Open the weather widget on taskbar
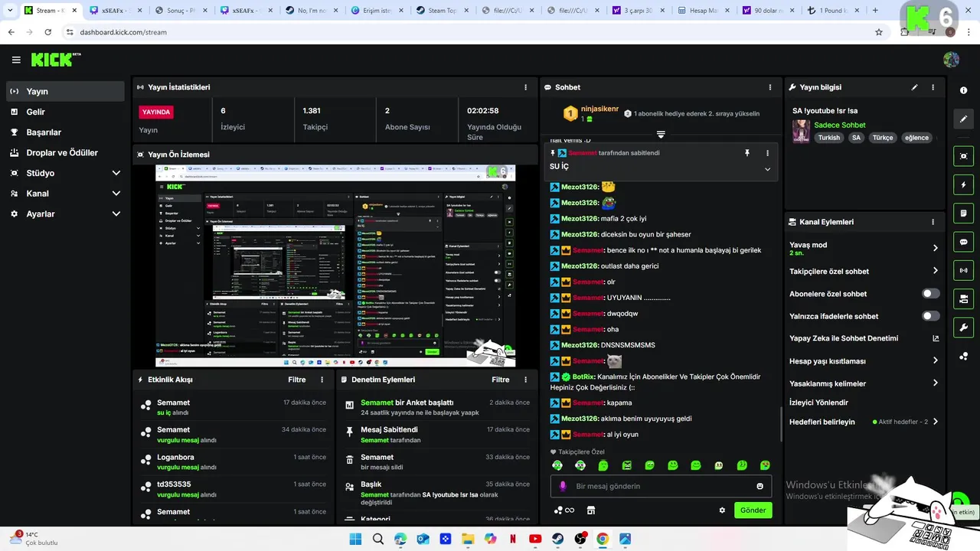Viewport: 980px width, 551px height. coord(34,538)
